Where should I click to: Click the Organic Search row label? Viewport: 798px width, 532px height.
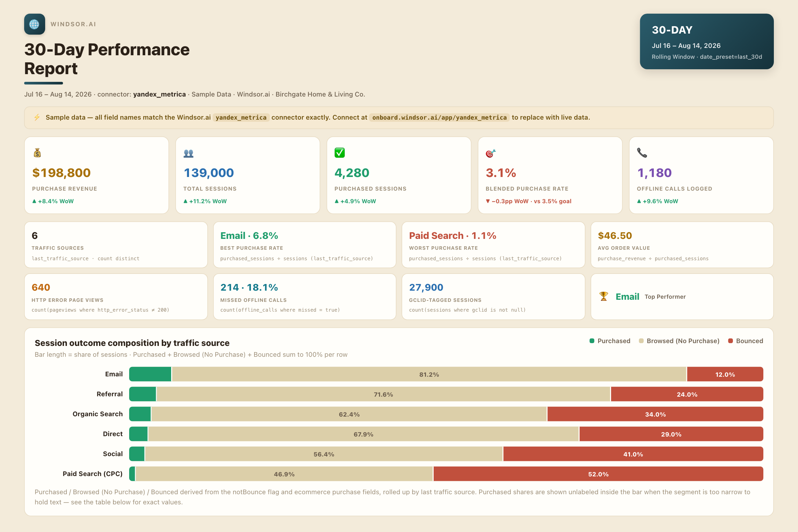click(x=98, y=414)
